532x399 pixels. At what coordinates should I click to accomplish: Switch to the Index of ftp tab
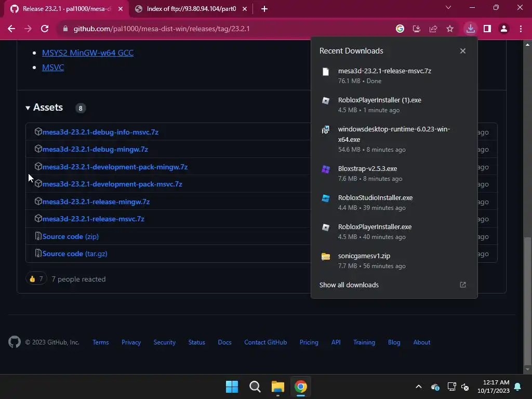coord(191,9)
